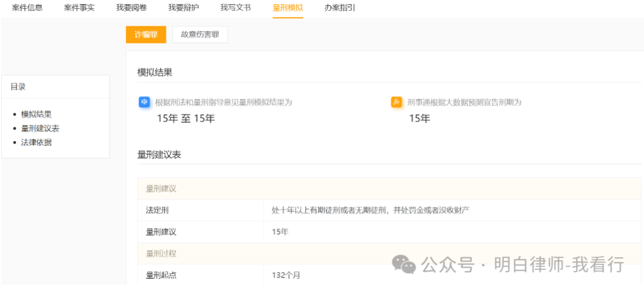Screen dimensions: 644x290
Task: Click the 法定刑 row label
Action: 157,210
